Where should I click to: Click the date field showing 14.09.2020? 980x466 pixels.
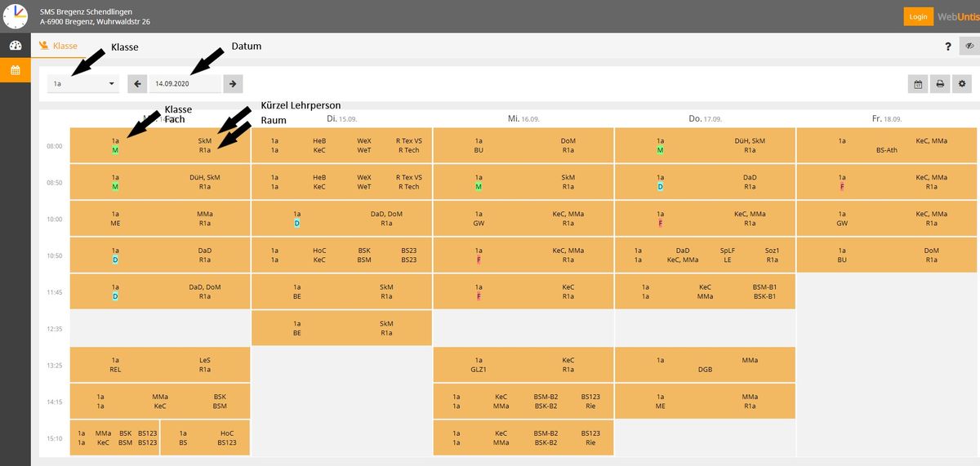(x=185, y=83)
